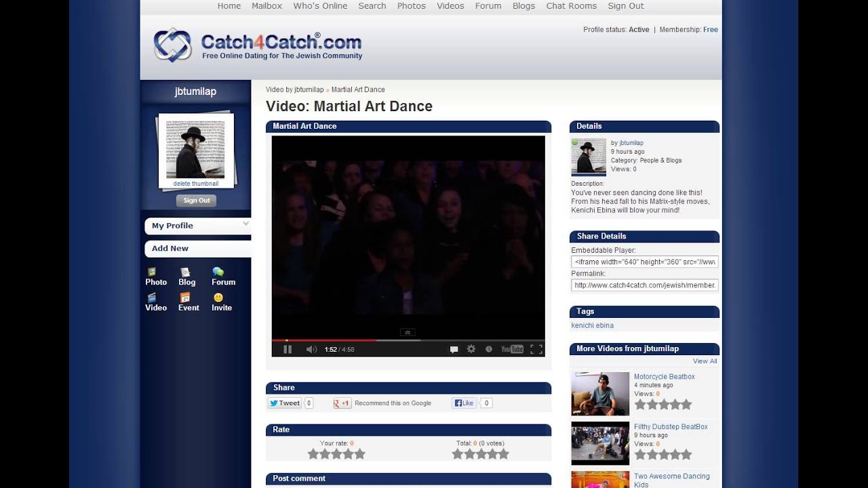This screenshot has width=868, height=488.
Task: Click the Watch Later clock icon
Action: click(x=489, y=349)
